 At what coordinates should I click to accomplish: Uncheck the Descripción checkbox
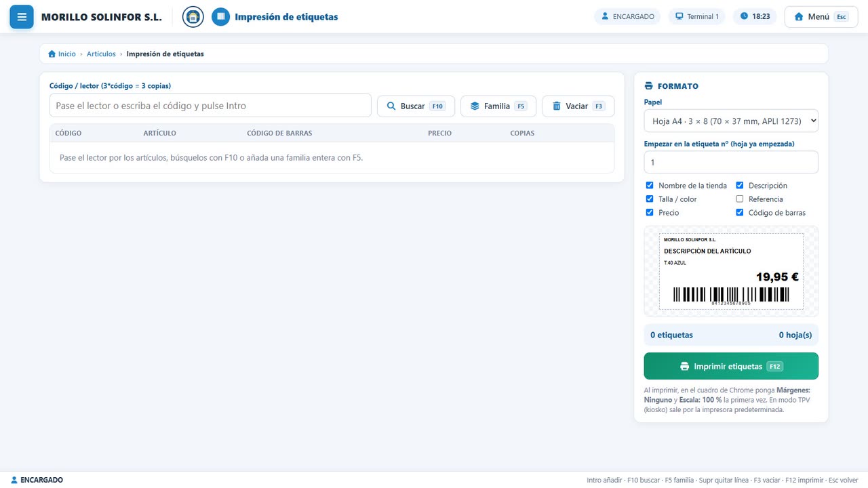point(740,186)
